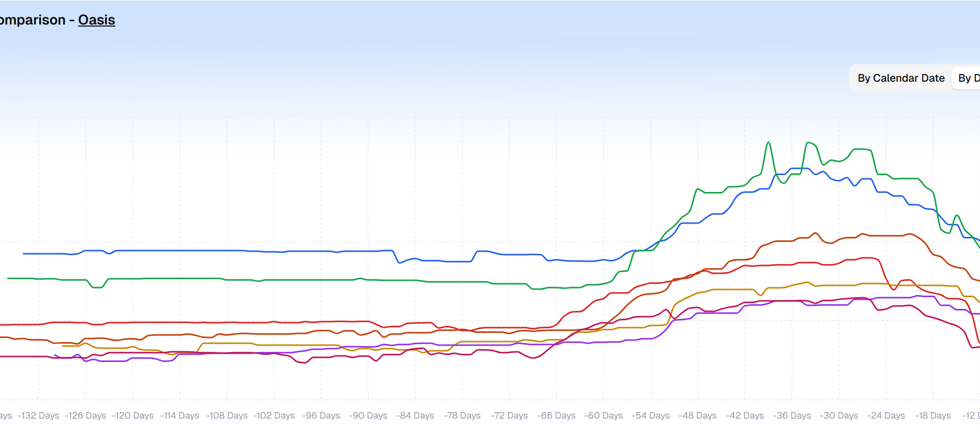Click the -60 Days axis label
Screen dimensions: 980x435
click(603, 416)
